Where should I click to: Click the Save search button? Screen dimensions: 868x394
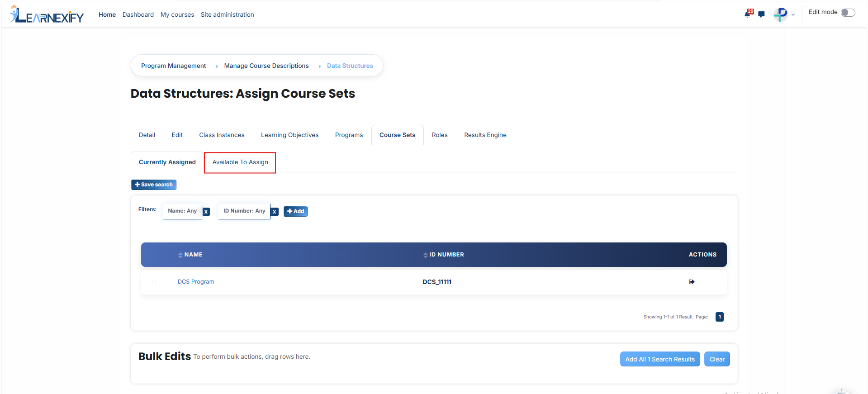tap(154, 185)
